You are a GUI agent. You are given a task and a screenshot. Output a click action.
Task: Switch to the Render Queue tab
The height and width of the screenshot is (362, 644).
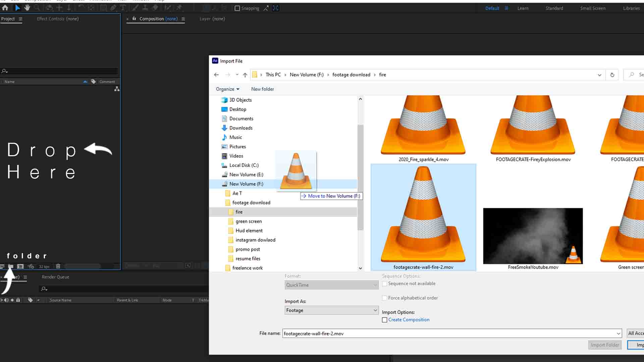click(55, 277)
